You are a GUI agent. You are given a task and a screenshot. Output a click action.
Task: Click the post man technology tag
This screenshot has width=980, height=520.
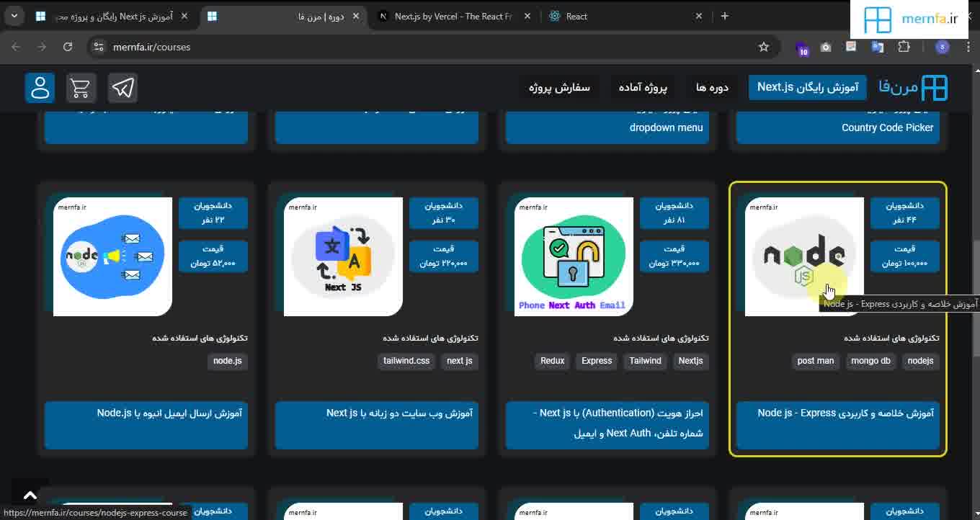tap(816, 361)
